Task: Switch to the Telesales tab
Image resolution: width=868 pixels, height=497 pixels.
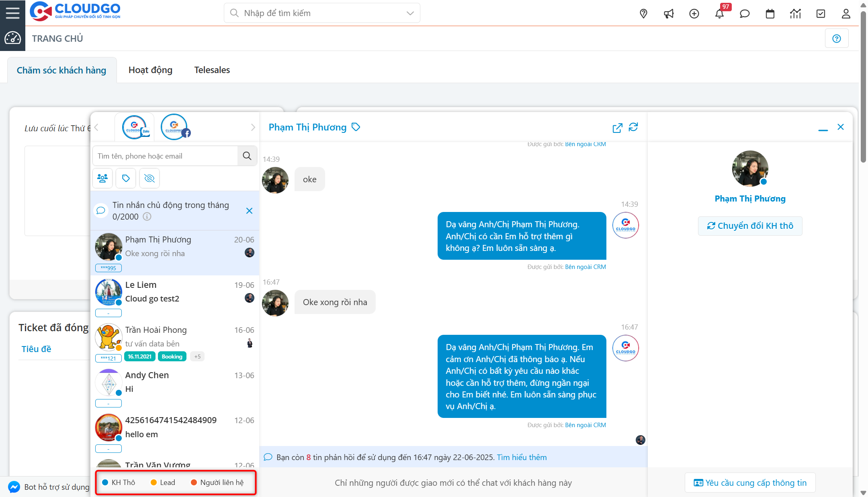Action: pos(212,69)
